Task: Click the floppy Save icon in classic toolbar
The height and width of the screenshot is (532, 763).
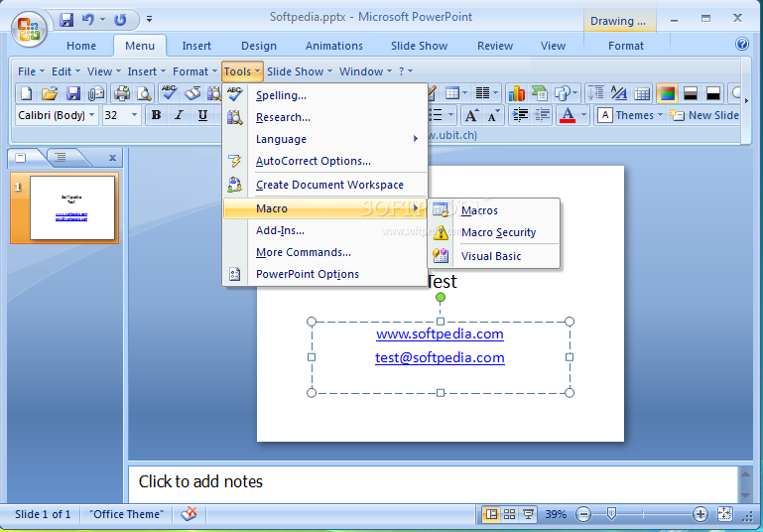Action: coord(73,93)
